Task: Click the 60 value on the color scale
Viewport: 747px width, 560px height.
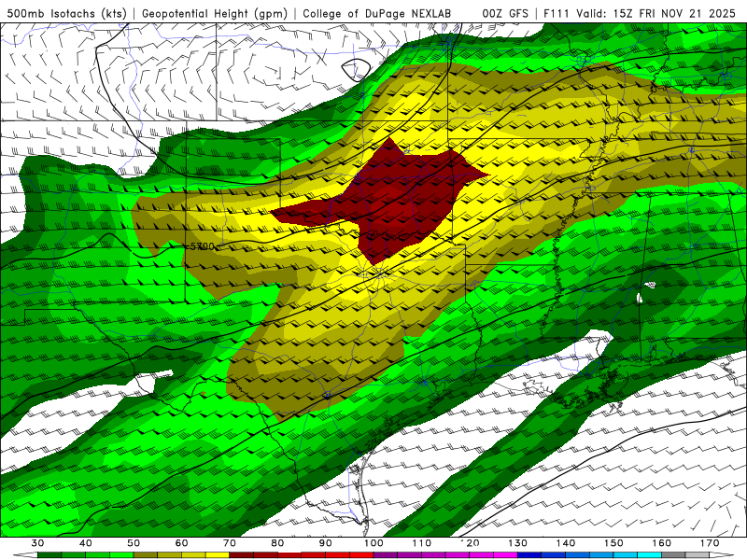Action: click(x=181, y=543)
